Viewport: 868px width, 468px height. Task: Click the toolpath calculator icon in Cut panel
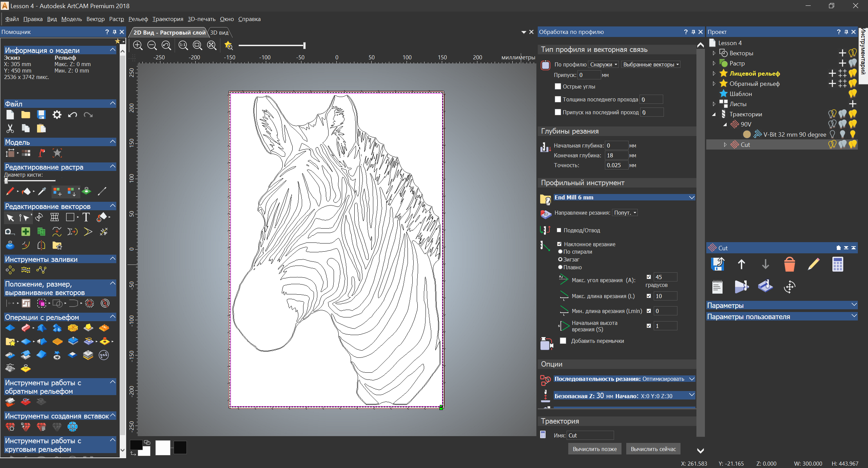pyautogui.click(x=837, y=265)
